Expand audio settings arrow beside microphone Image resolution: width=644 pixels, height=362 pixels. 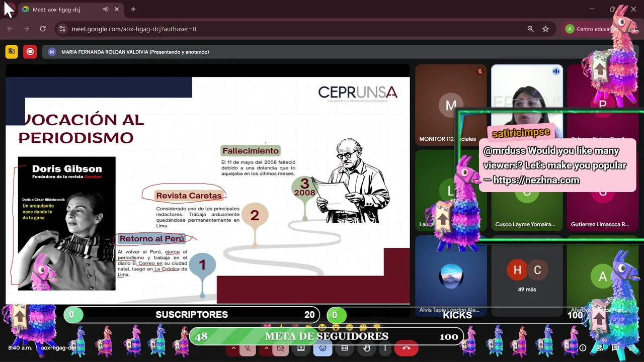pyautogui.click(x=233, y=348)
